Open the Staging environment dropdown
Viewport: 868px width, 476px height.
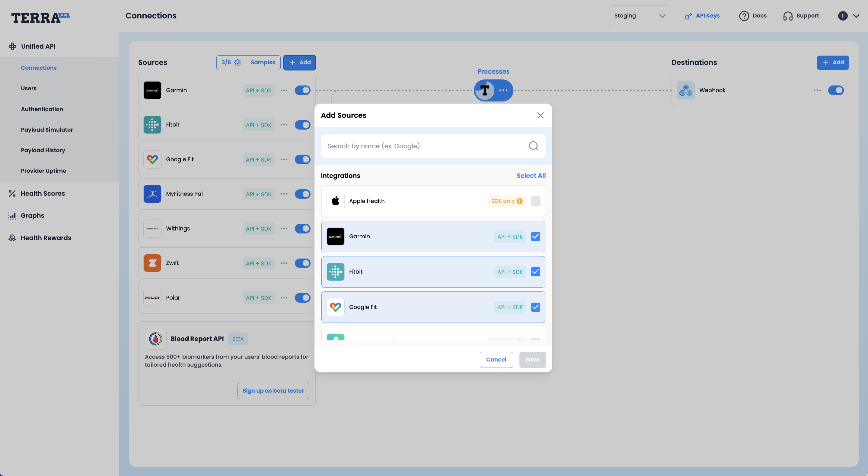click(639, 16)
